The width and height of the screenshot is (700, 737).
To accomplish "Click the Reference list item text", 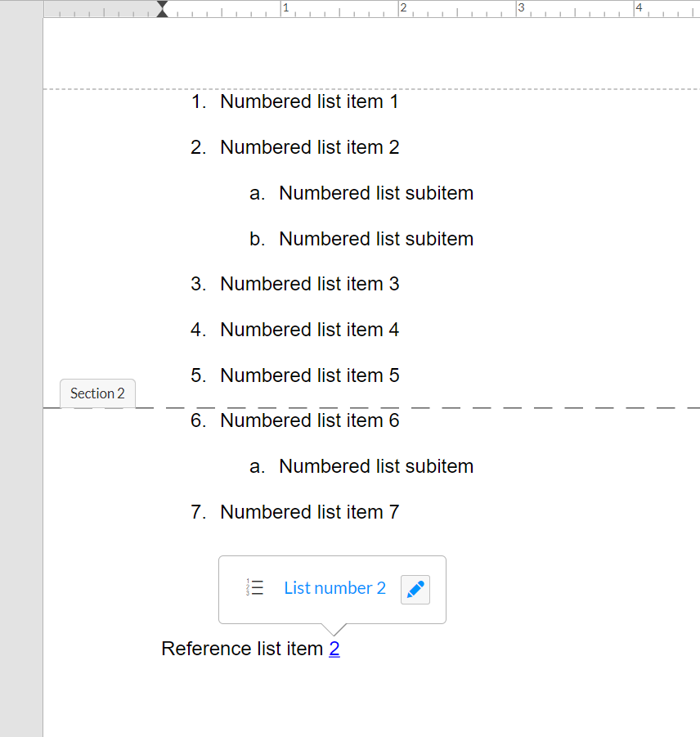I will [x=242, y=649].
